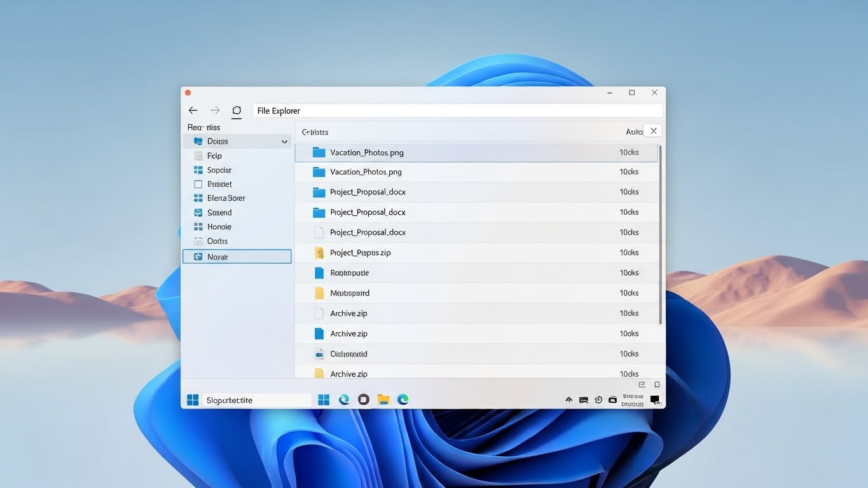This screenshot has height=488, width=868.
Task: Click the Crtristts column header
Action: pyautogui.click(x=315, y=132)
